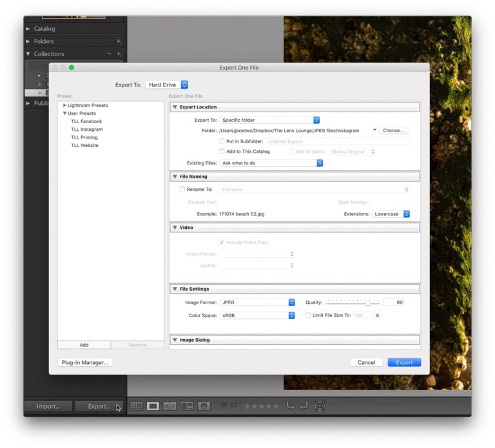Click Import... button in Lightroom window

click(x=48, y=406)
